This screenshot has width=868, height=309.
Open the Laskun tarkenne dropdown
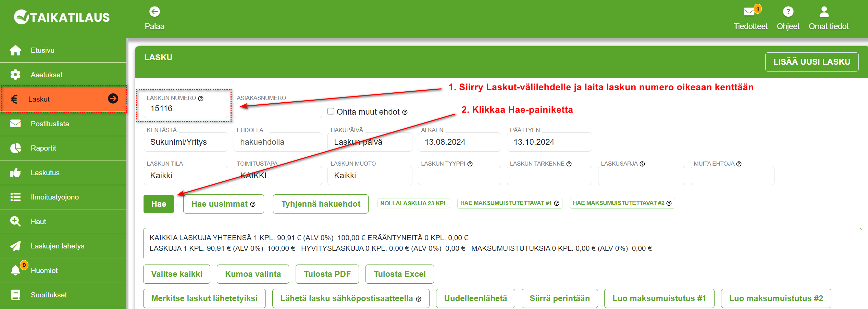click(x=549, y=176)
